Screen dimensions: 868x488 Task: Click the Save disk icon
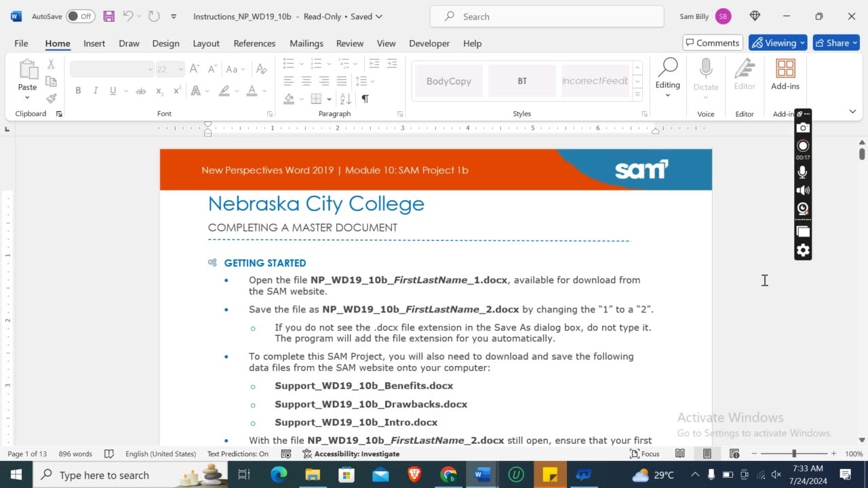pyautogui.click(x=108, y=16)
